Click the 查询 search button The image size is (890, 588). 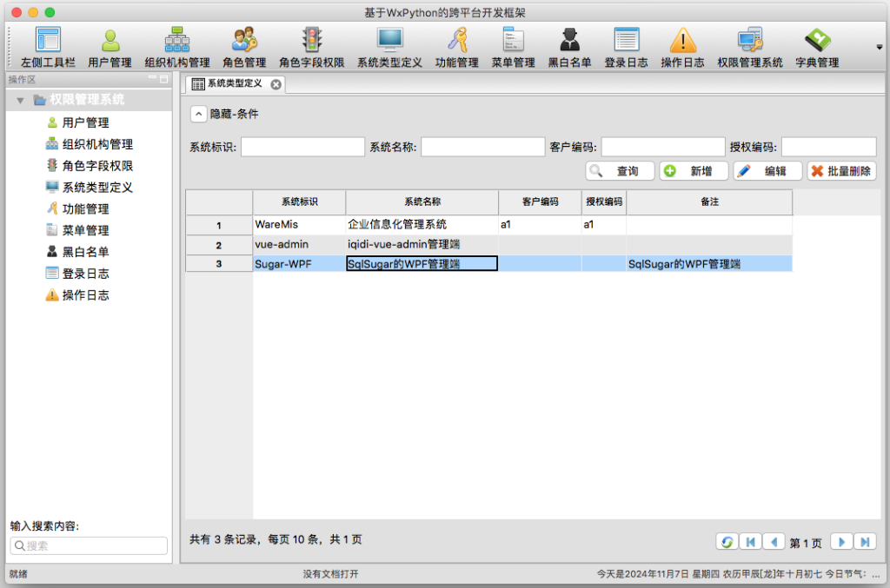(x=620, y=171)
